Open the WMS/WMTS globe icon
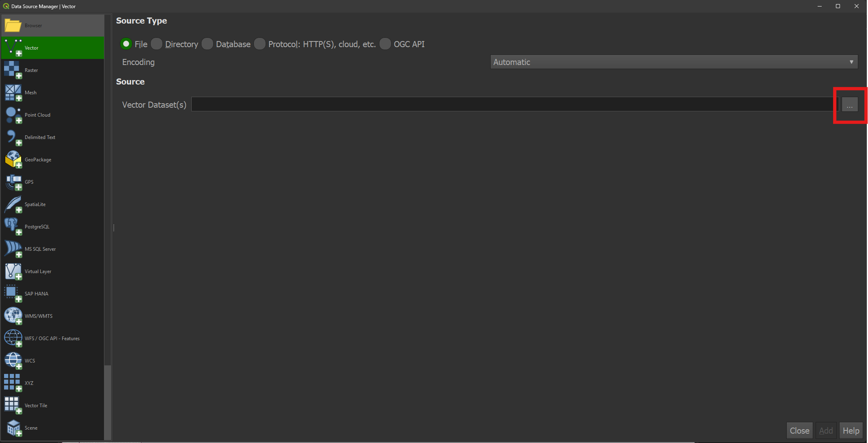The image size is (868, 443). click(13, 316)
